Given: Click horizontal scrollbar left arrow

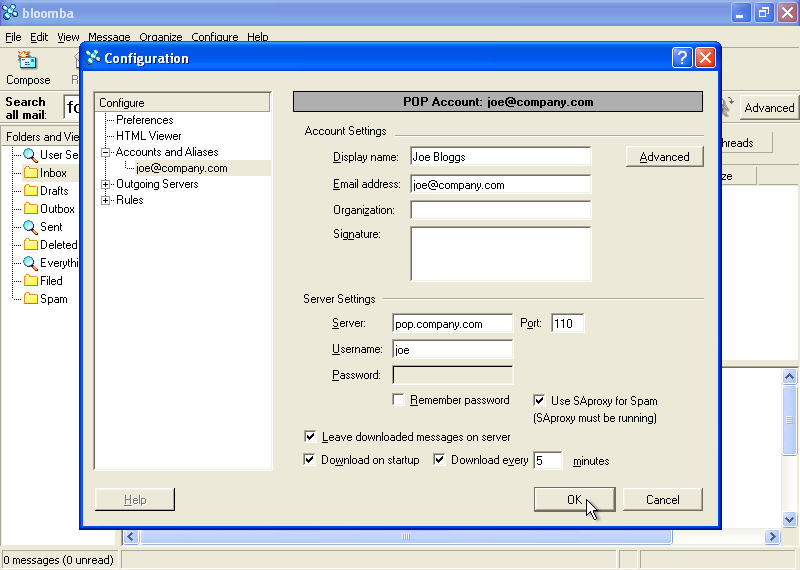Looking at the screenshot, I should (131, 536).
